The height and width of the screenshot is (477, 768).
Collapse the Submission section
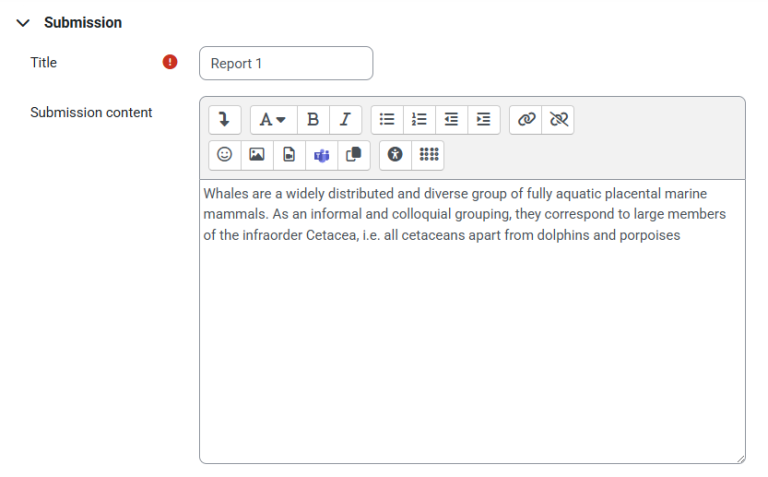24,23
